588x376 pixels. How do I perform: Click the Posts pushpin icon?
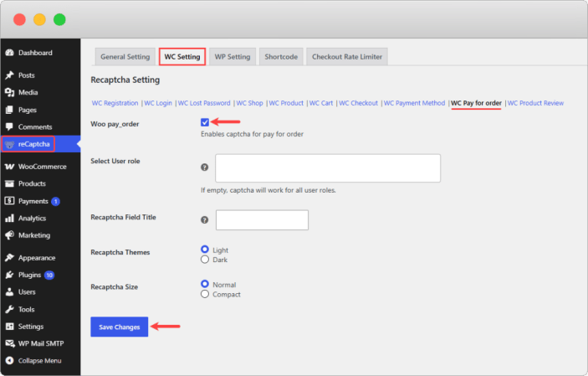[9, 75]
